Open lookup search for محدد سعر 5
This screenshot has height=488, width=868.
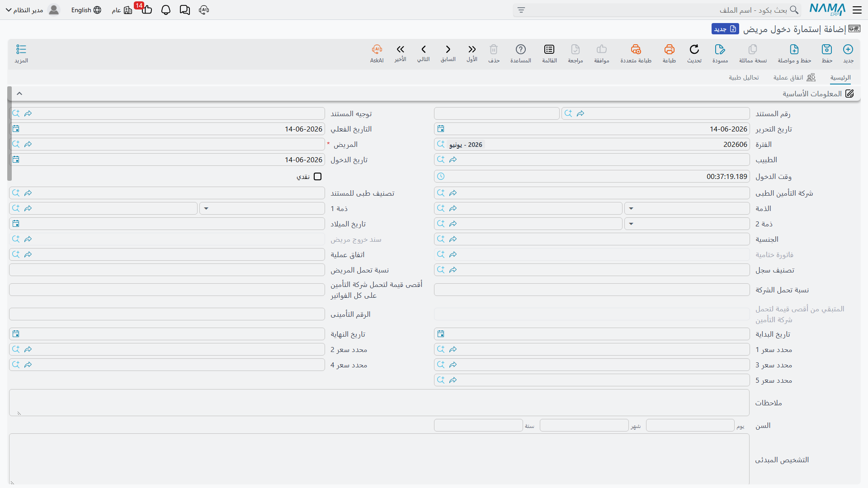pyautogui.click(x=441, y=380)
